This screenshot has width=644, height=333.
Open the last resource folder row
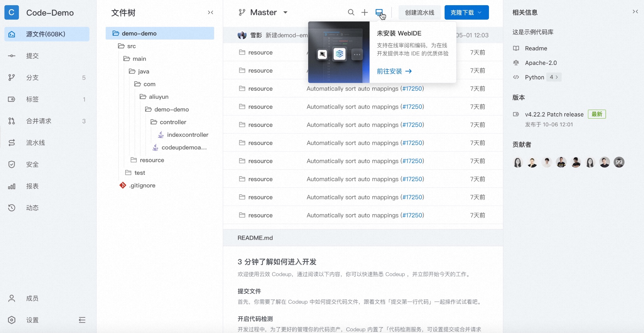[363, 215]
